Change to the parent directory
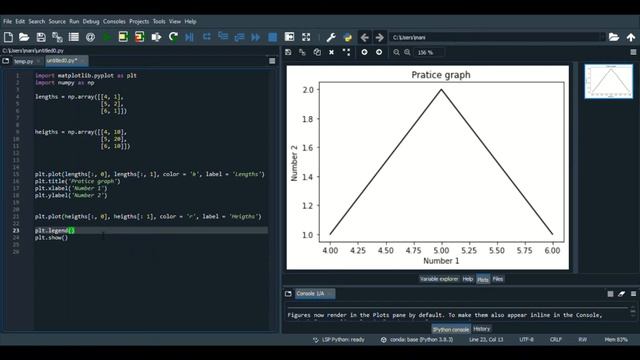Viewport: 640px width, 360px height. click(631, 37)
